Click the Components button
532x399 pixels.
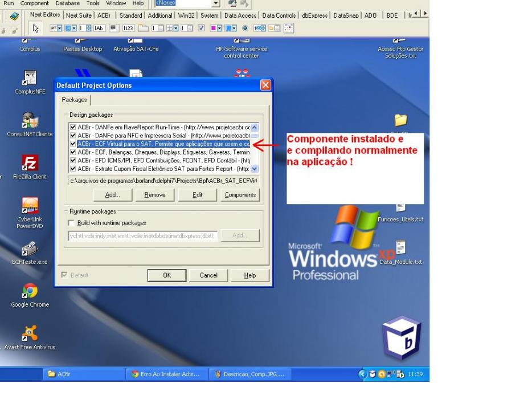240,195
